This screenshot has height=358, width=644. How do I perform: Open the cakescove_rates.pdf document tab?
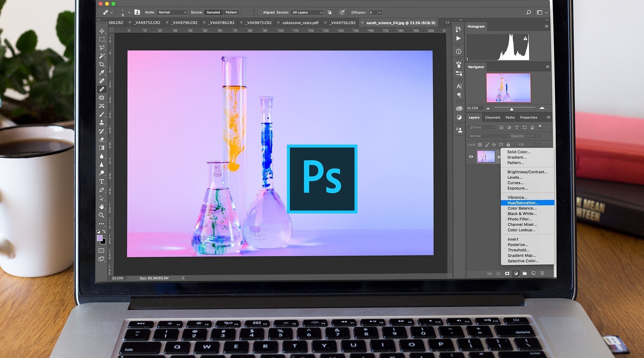300,23
